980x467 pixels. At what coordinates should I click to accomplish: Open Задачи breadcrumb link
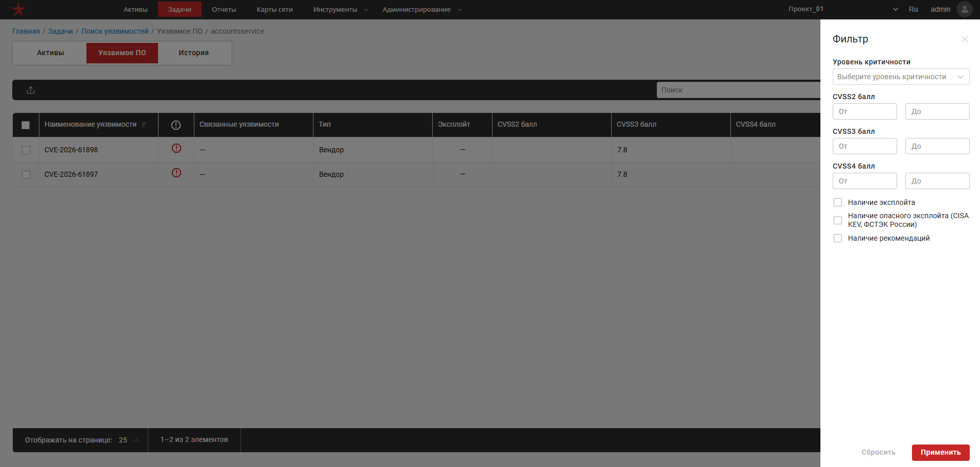(60, 31)
